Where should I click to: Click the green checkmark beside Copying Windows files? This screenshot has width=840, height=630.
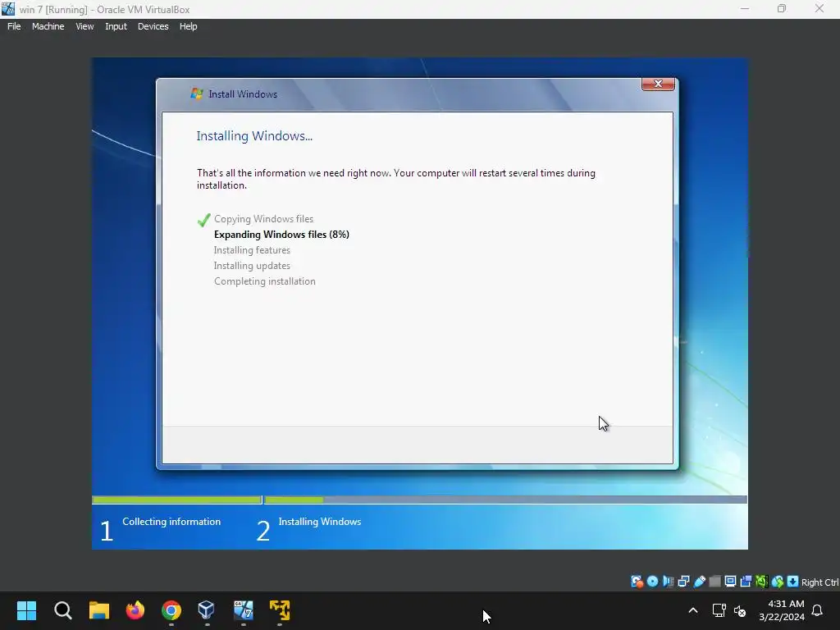click(203, 220)
